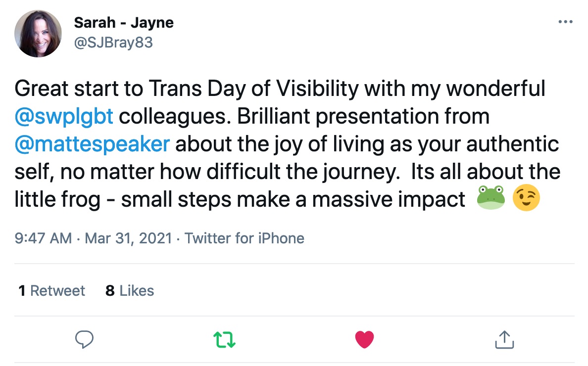Open the 9:47 AM timestamp link
588x366 pixels.
43,238
